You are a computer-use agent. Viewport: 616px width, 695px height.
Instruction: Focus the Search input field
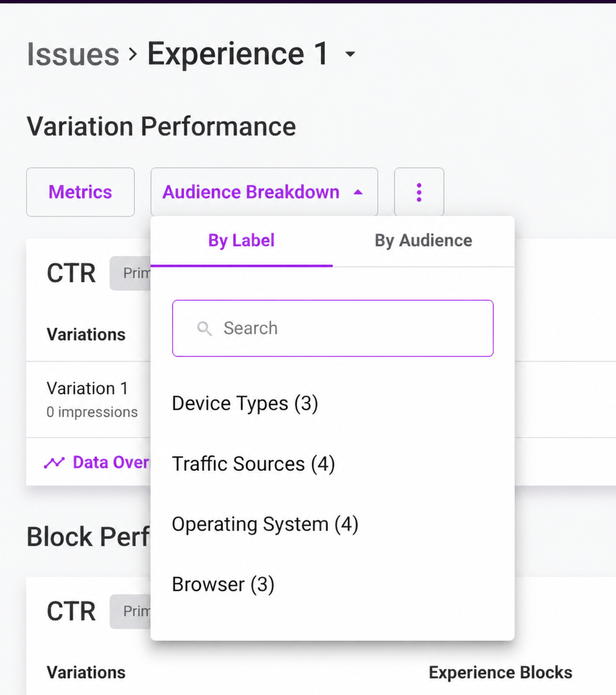coord(333,328)
